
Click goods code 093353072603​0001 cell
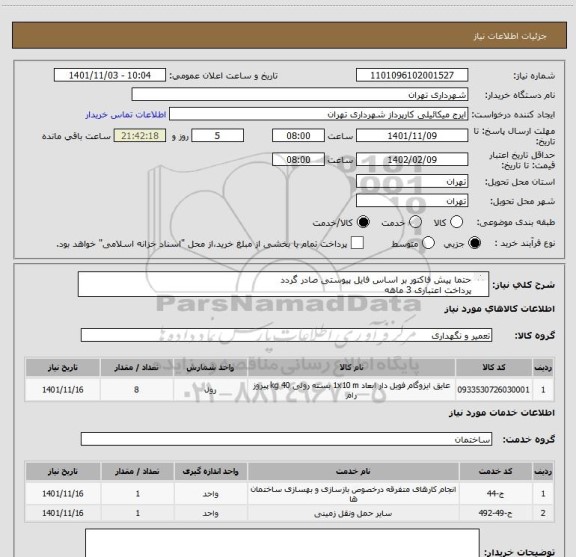[493, 390]
